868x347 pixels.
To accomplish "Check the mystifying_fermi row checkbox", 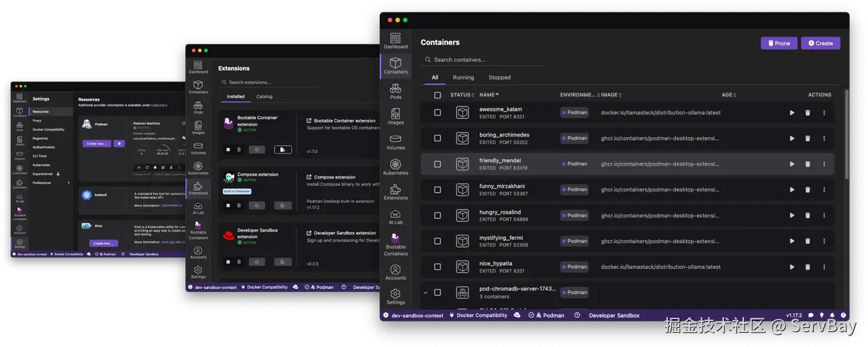I will click(x=437, y=241).
